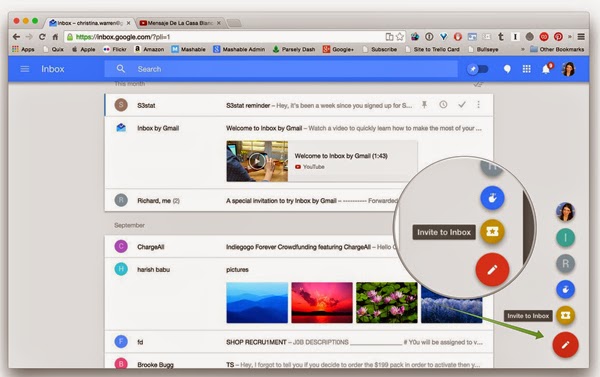Open the Other Bookmarks folder
600x377 pixels.
pos(557,49)
